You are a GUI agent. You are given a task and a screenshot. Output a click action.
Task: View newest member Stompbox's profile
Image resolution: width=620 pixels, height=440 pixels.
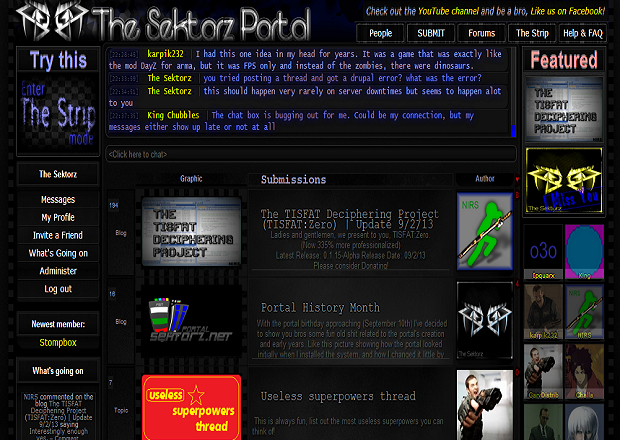58,343
